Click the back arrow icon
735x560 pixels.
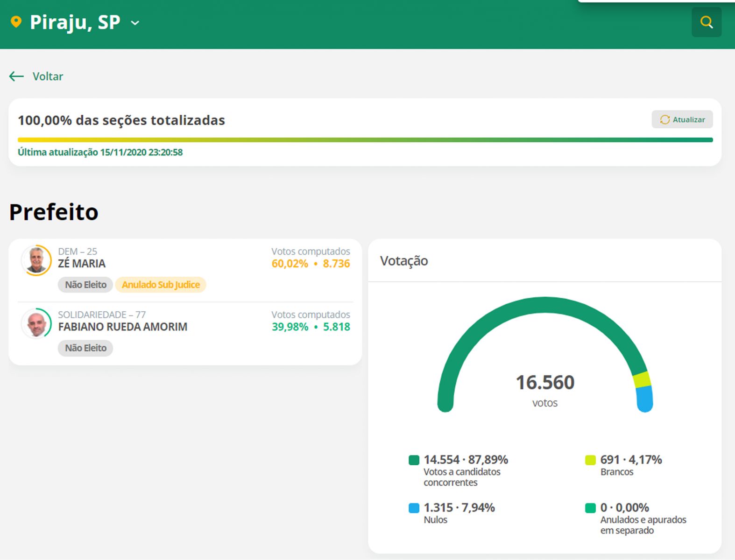click(x=16, y=76)
